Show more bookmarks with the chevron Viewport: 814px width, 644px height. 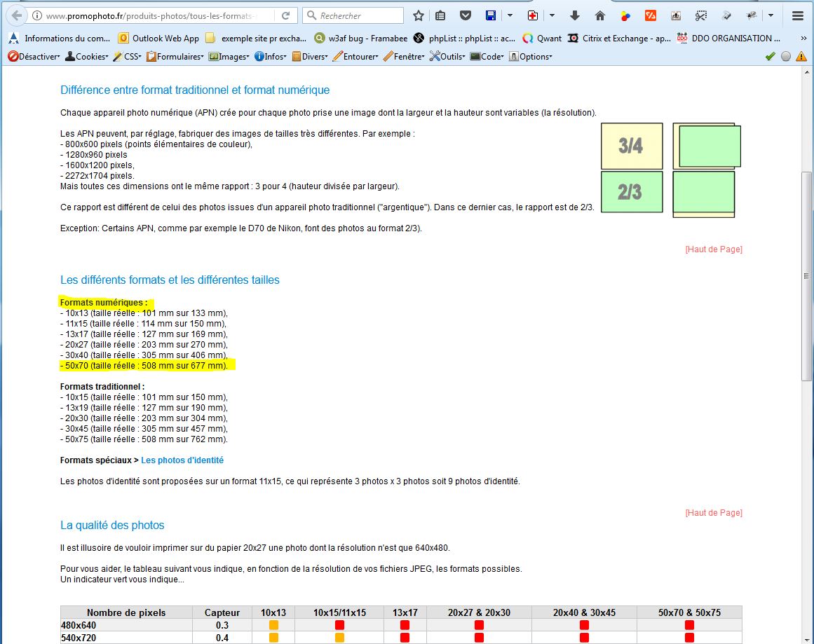[803, 39]
